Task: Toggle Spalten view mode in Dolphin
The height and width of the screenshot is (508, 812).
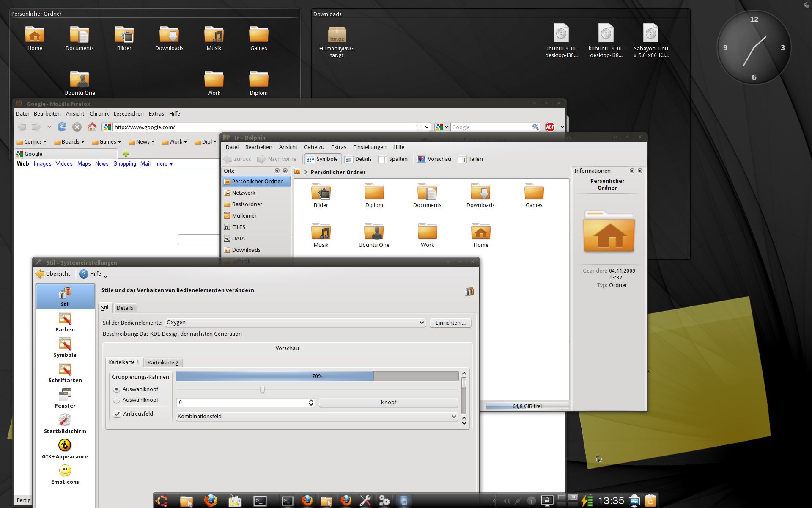Action: 393,159
